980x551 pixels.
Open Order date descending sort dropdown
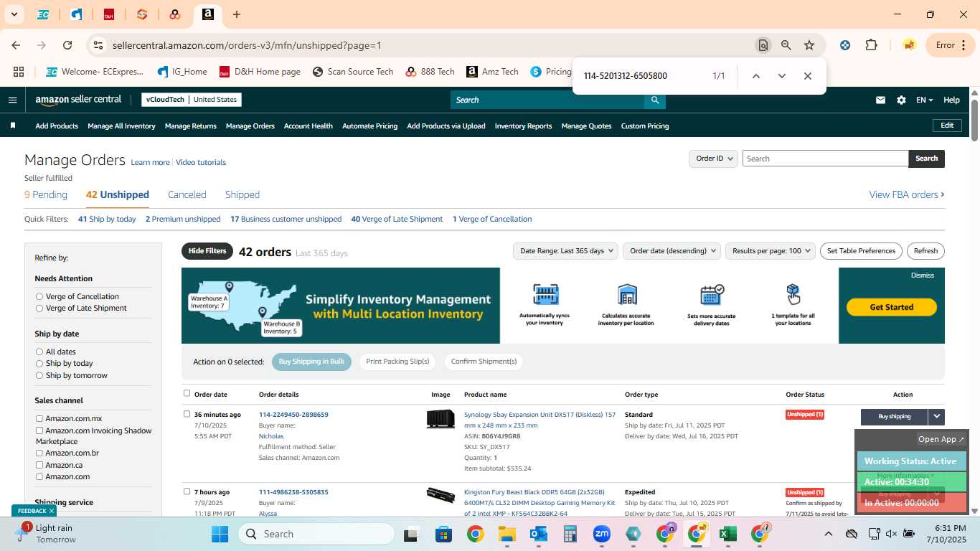672,251
